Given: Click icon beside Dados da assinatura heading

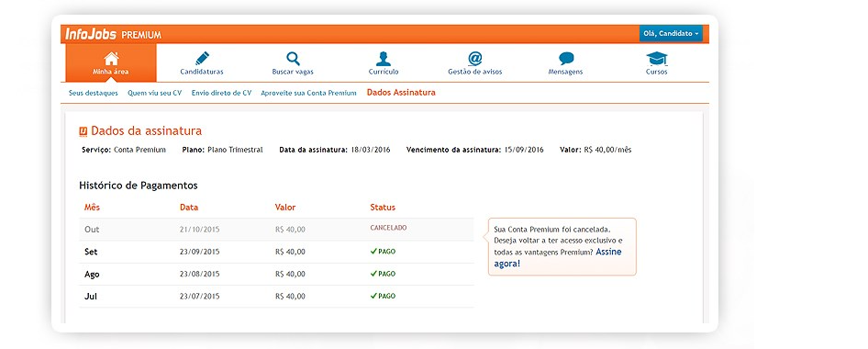Looking at the screenshot, I should pos(83,131).
